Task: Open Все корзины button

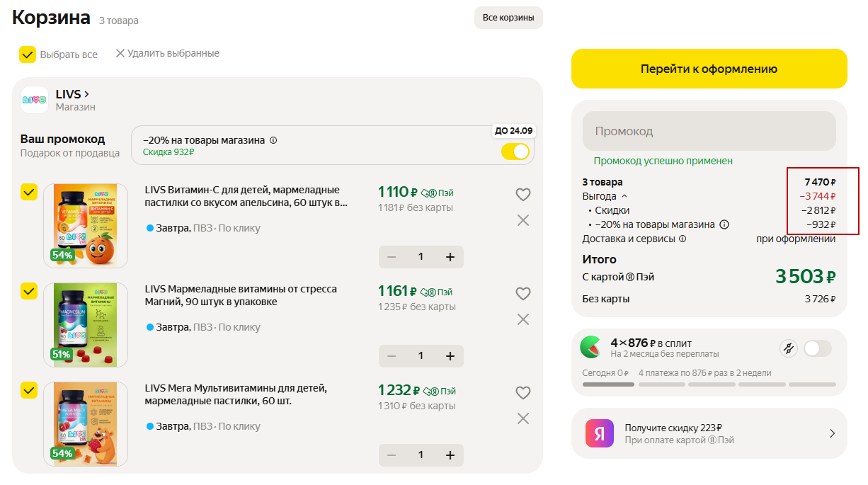Action: [x=508, y=18]
